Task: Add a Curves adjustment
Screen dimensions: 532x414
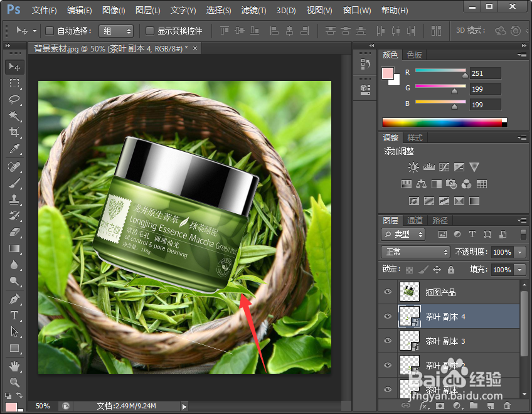Action: 444,167
